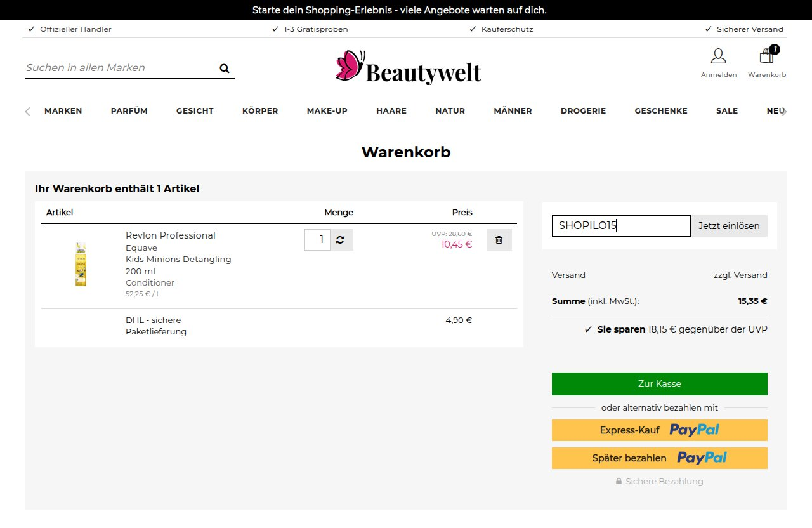Open the Revlon conditioner product thumbnail

81,264
